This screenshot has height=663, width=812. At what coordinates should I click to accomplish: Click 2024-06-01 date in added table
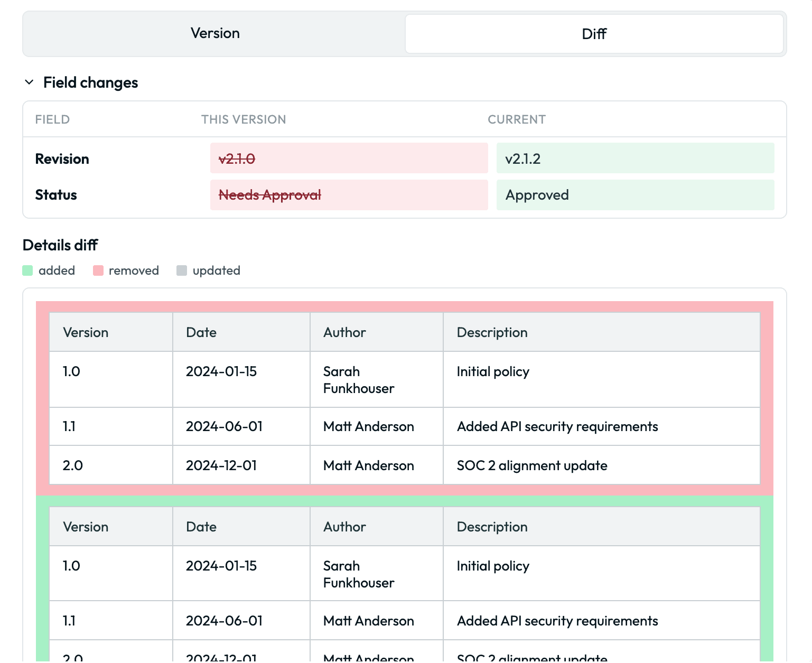point(224,621)
